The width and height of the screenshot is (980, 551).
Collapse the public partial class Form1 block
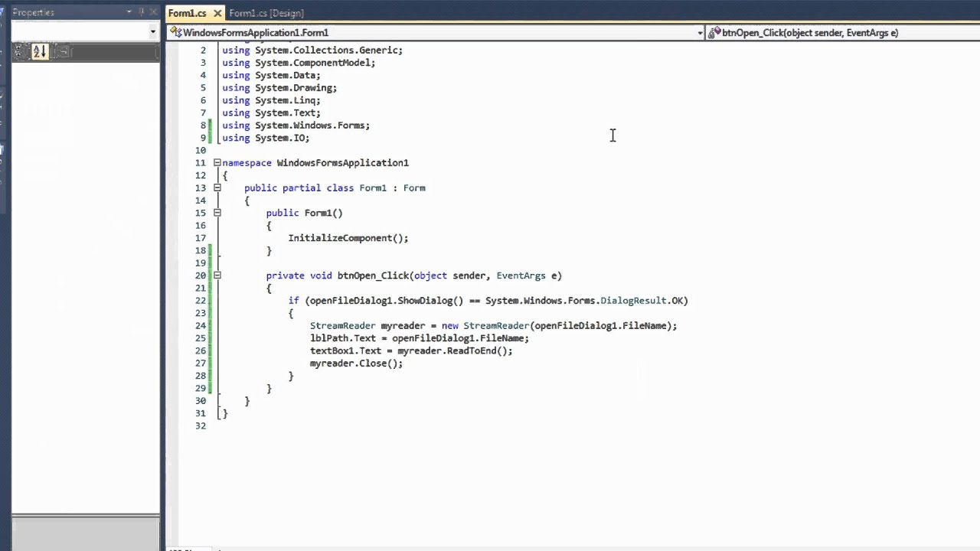(217, 187)
